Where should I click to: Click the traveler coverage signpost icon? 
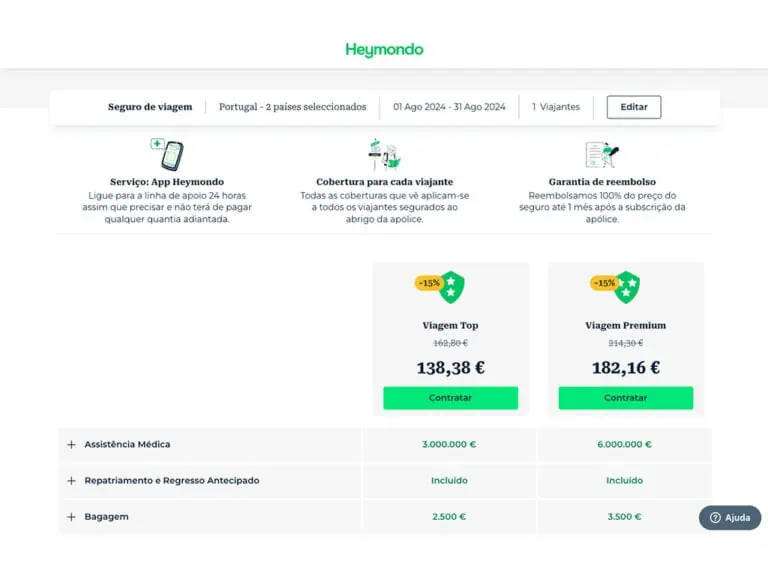(384, 155)
